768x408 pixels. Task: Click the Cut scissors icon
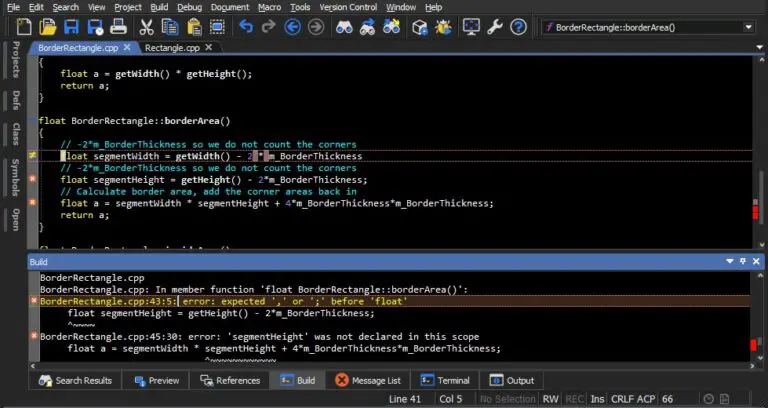(x=146, y=27)
